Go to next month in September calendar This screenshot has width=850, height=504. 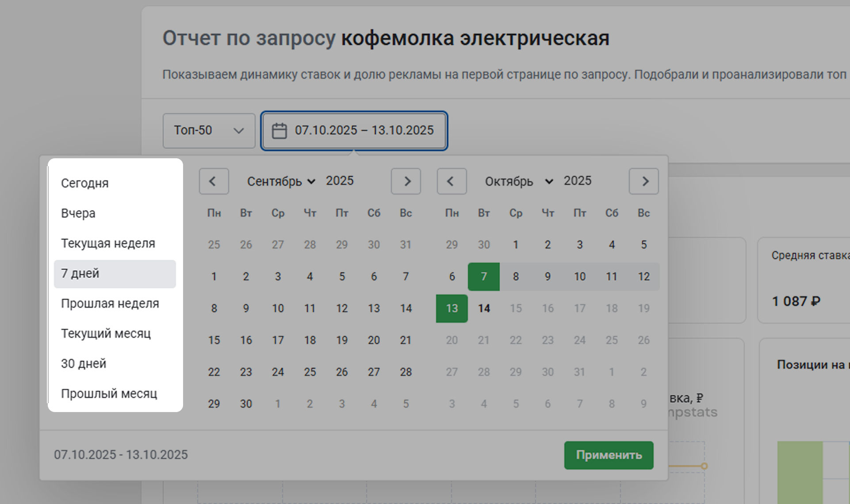(406, 181)
